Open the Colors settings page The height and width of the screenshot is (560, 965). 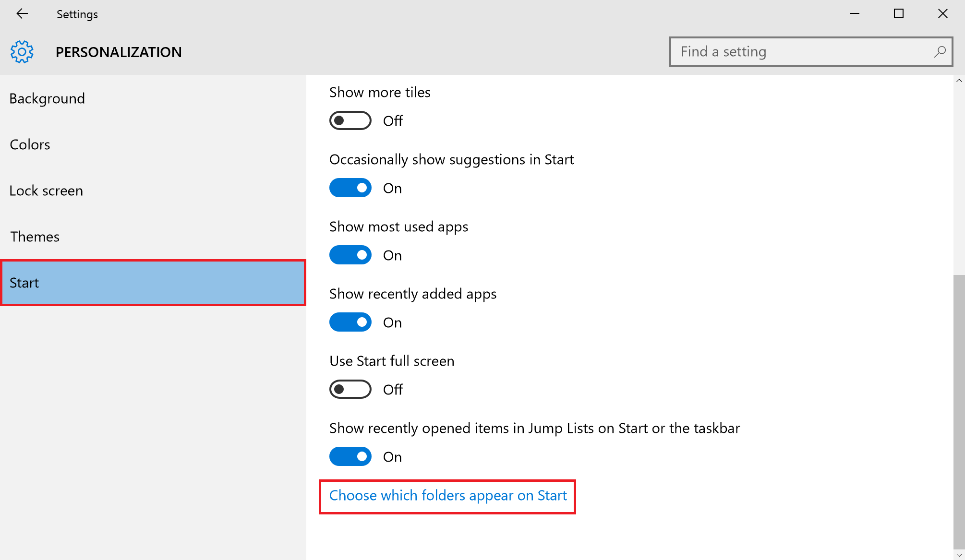coord(30,144)
